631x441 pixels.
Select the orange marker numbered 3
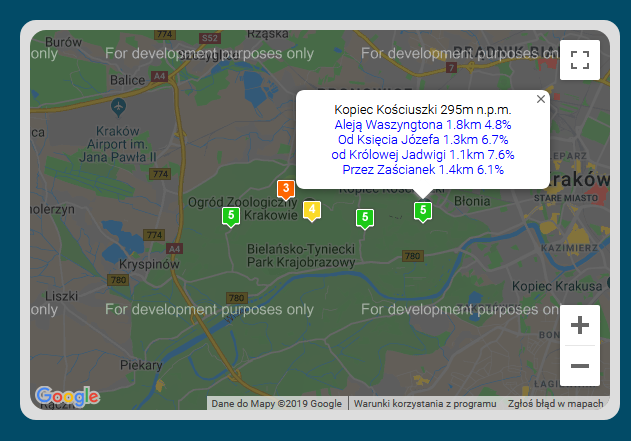pyautogui.click(x=286, y=189)
